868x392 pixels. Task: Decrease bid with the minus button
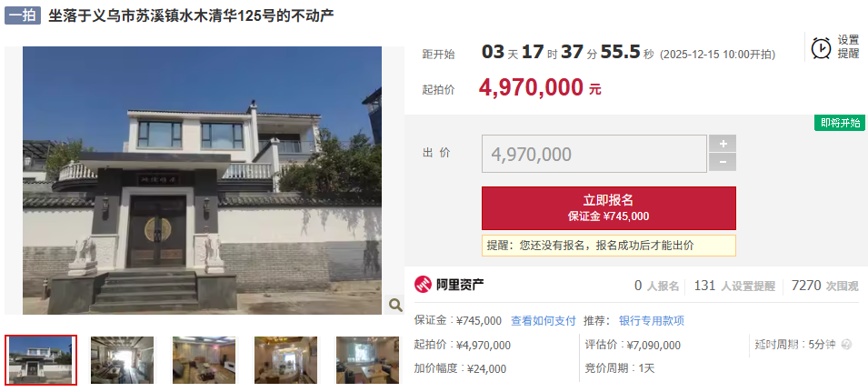[723, 162]
